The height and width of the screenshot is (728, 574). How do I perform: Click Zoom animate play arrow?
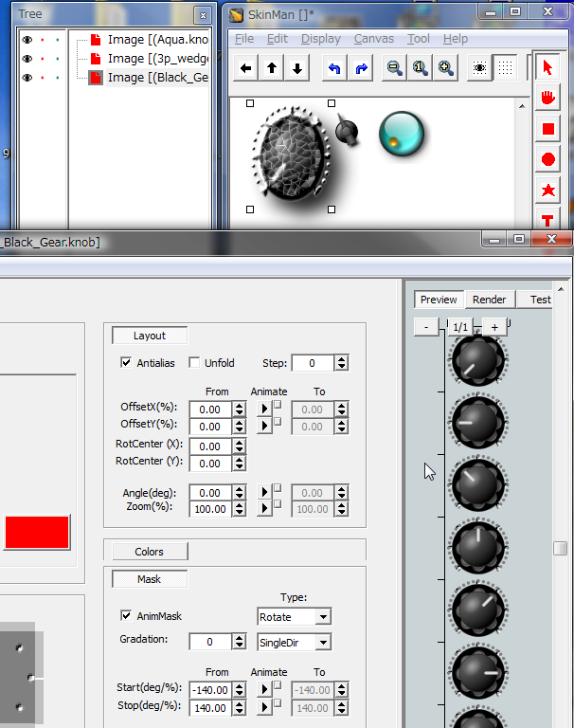coord(264,508)
